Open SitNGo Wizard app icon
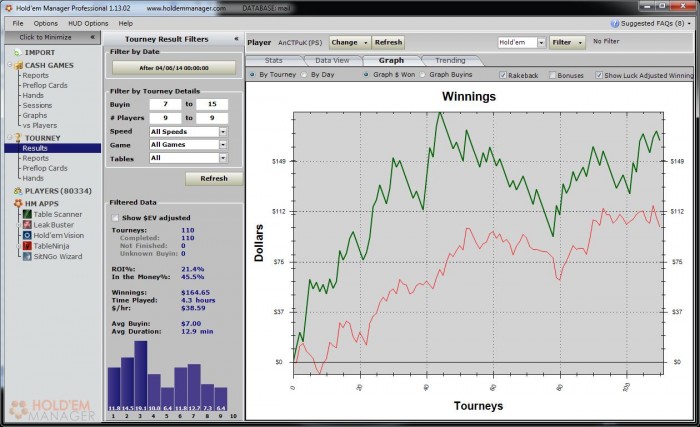The width and height of the screenshot is (700, 427). [27, 256]
